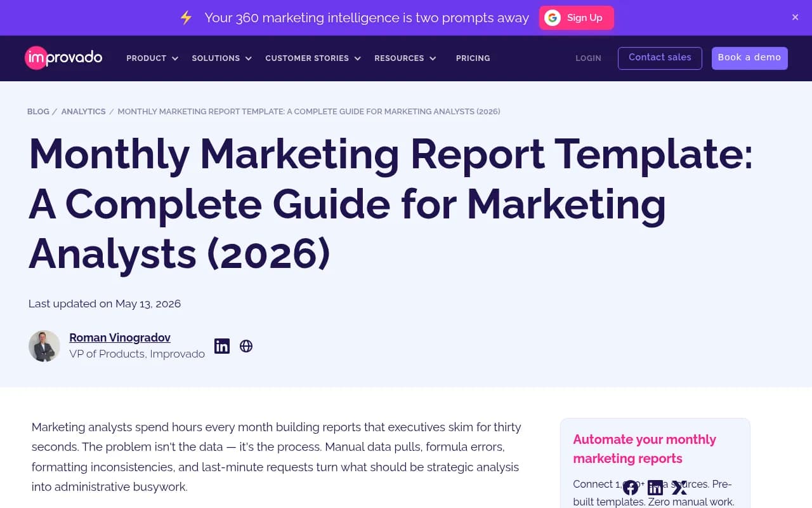Click 'VP of Products, Improvado' text
This screenshot has width=812, height=508.
(137, 354)
